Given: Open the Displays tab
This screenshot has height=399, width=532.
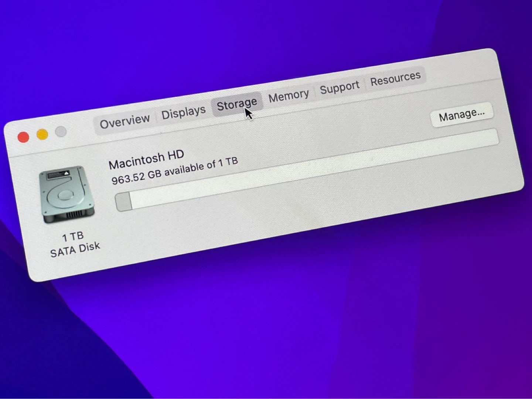Looking at the screenshot, I should [184, 112].
